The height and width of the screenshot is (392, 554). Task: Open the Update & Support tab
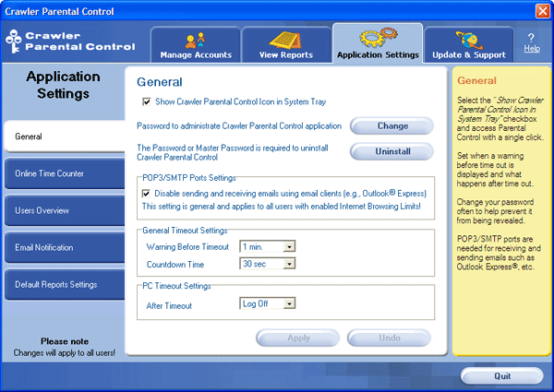469,45
